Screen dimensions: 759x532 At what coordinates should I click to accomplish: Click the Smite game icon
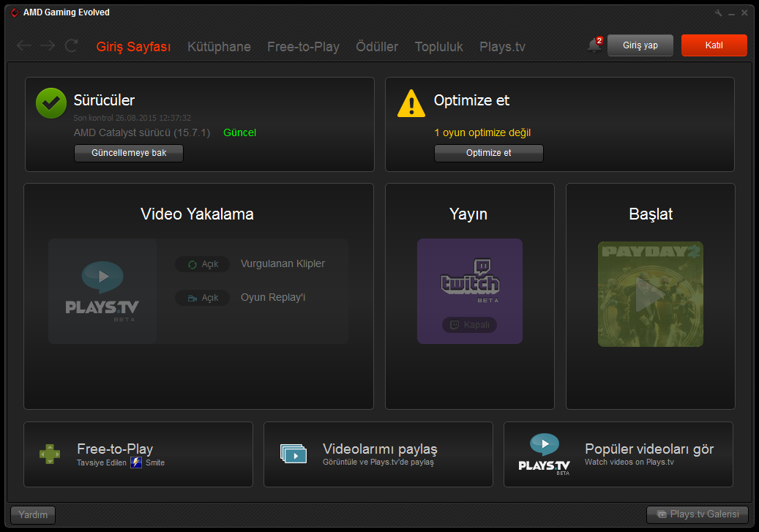tap(136, 462)
